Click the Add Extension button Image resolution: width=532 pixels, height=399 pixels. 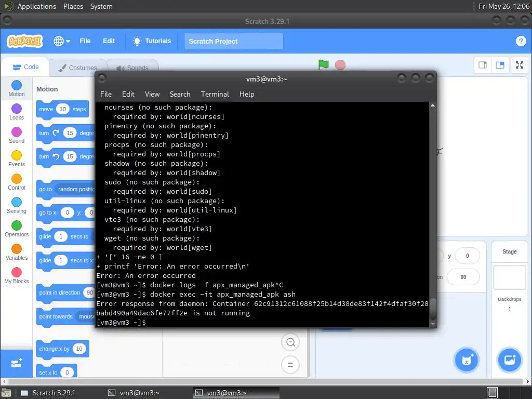16,363
